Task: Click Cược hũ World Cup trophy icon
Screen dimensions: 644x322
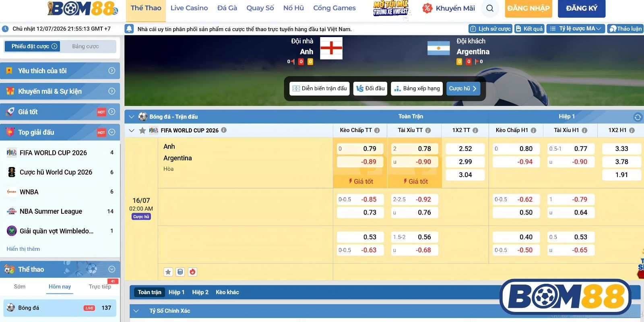Action: point(12,172)
